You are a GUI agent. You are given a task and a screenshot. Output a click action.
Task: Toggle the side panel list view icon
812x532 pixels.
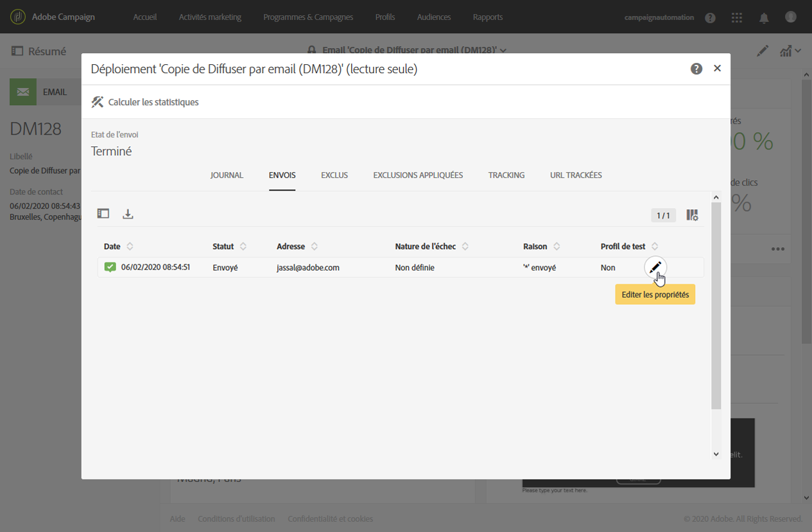tap(103, 214)
